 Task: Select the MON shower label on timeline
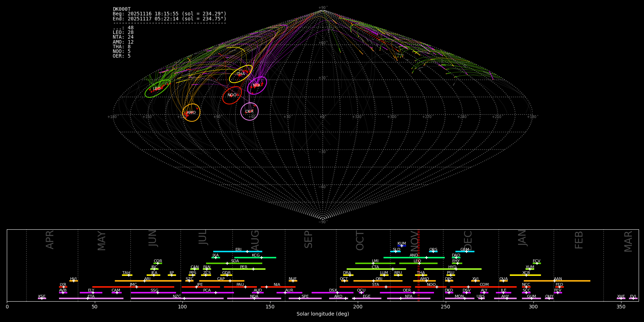click(x=459, y=297)
